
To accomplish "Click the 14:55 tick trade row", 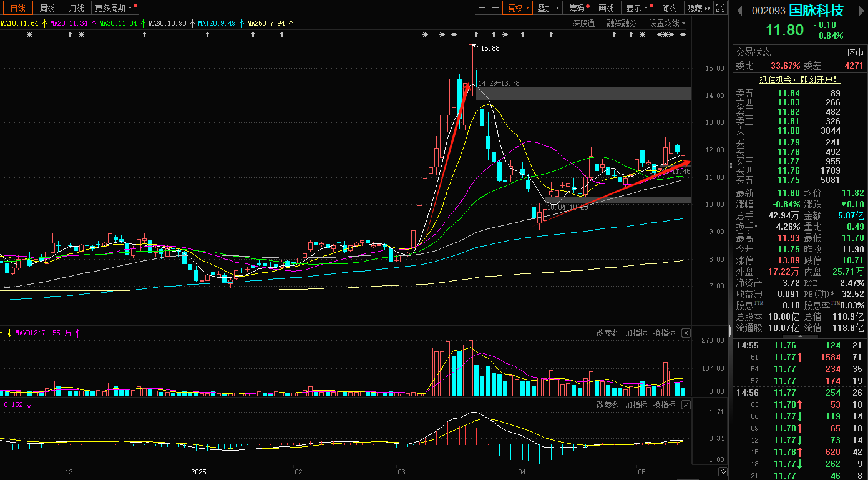I will click(800, 345).
